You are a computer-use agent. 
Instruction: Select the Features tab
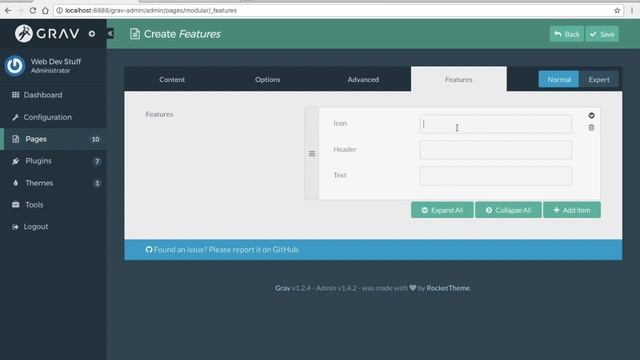point(459,80)
